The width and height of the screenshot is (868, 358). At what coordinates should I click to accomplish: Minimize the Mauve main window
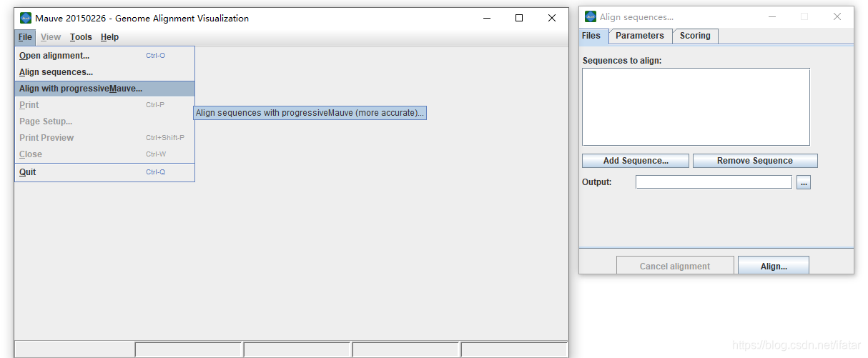[x=486, y=18]
